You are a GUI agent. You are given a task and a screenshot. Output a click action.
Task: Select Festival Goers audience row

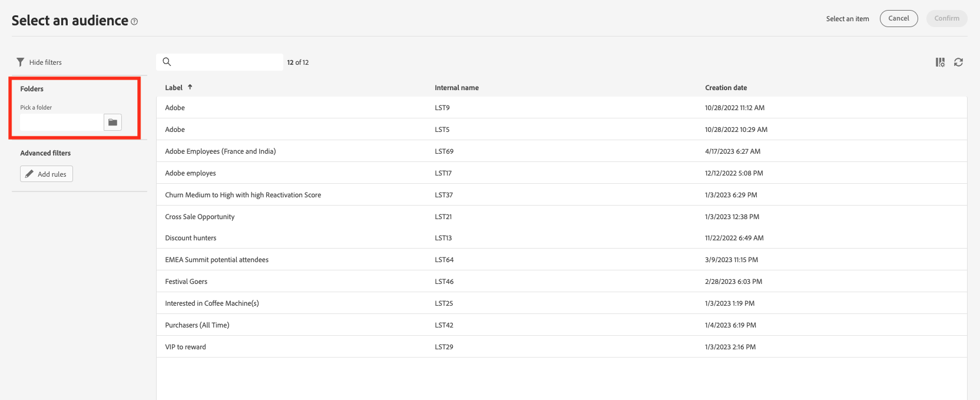tap(186, 282)
